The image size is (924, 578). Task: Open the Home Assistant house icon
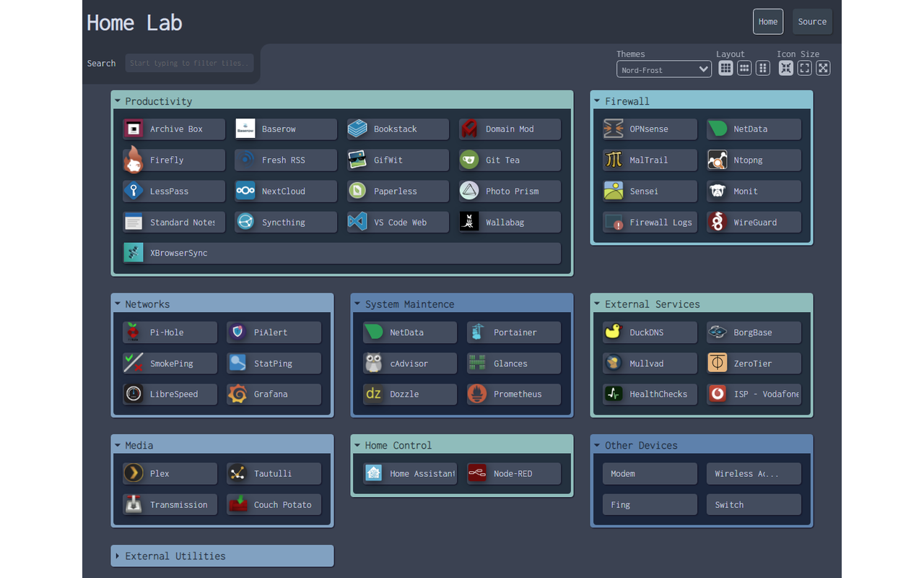373,474
